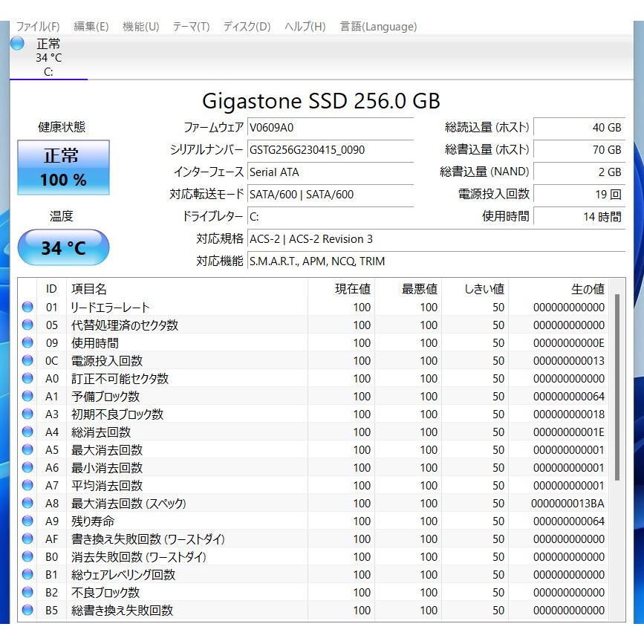Click status orb for ID 05 row
The image size is (644, 644).
coord(27,325)
